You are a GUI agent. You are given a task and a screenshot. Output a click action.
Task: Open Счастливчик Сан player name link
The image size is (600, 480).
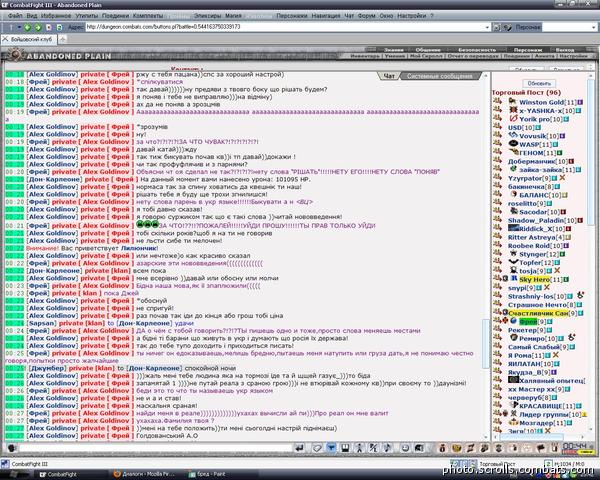538,313
